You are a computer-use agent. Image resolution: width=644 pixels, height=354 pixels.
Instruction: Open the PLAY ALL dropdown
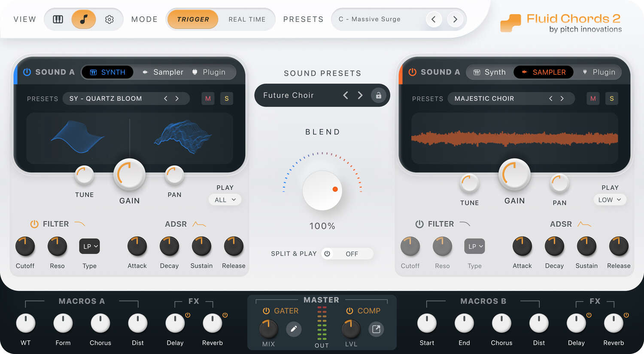point(225,200)
